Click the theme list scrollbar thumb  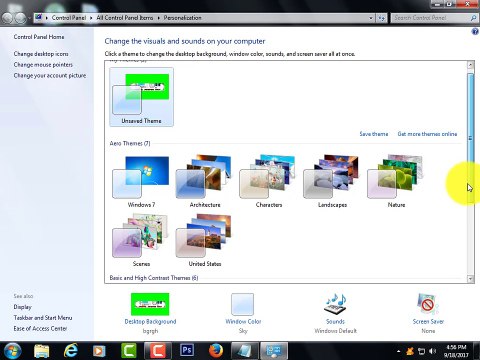pyautogui.click(x=471, y=138)
